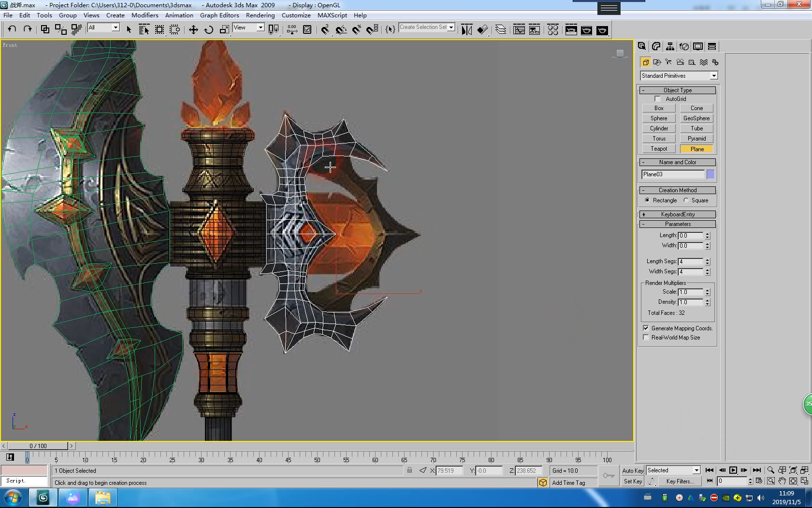Collapse the Name and Color rollout

[678, 162]
